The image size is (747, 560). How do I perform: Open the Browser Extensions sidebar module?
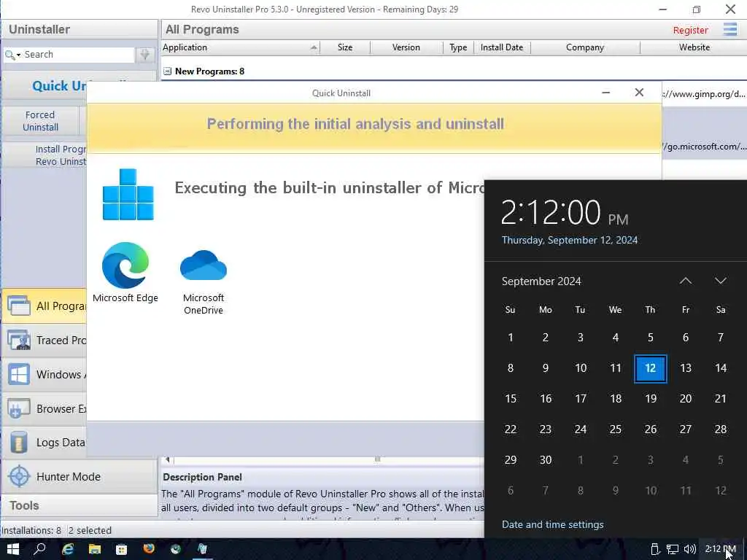pos(44,408)
